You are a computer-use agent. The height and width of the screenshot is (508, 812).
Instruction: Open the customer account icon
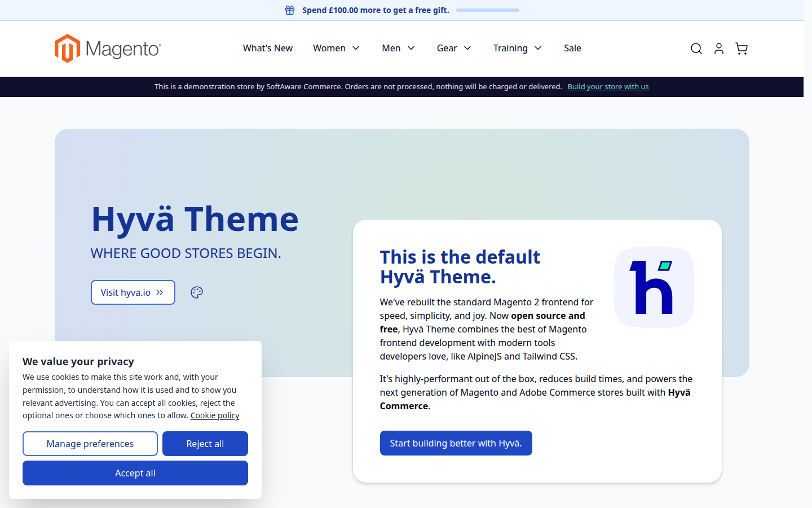[x=719, y=49]
